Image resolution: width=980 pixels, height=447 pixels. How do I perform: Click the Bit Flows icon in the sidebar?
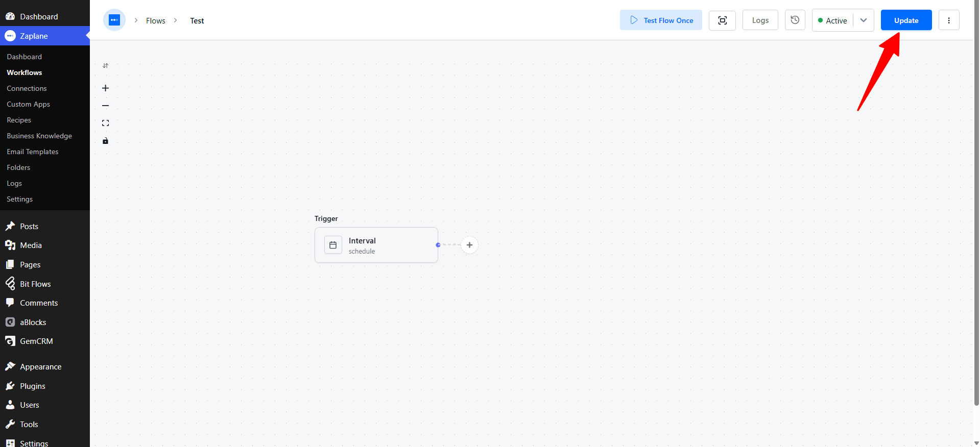[x=10, y=284]
